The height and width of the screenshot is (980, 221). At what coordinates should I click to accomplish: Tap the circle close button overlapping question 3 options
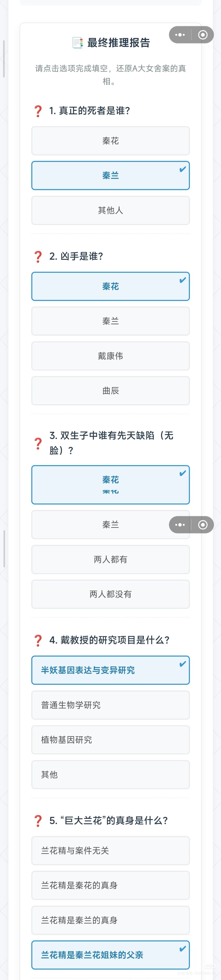point(203,525)
